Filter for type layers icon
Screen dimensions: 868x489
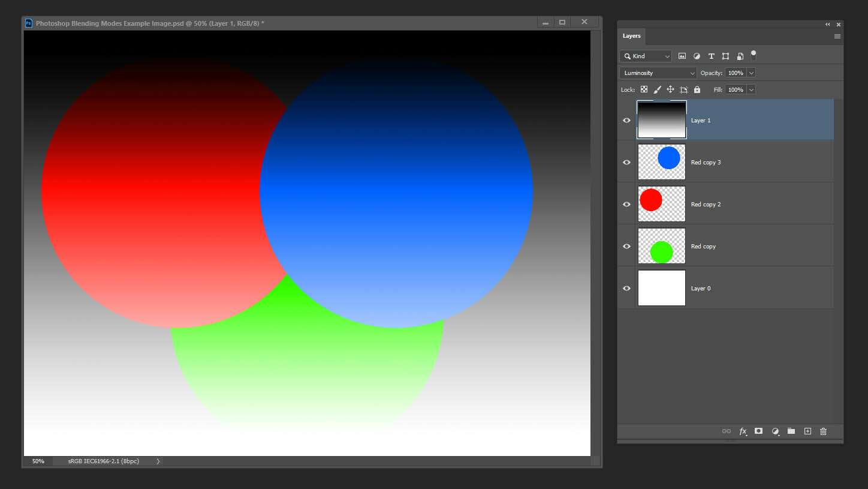pyautogui.click(x=711, y=56)
